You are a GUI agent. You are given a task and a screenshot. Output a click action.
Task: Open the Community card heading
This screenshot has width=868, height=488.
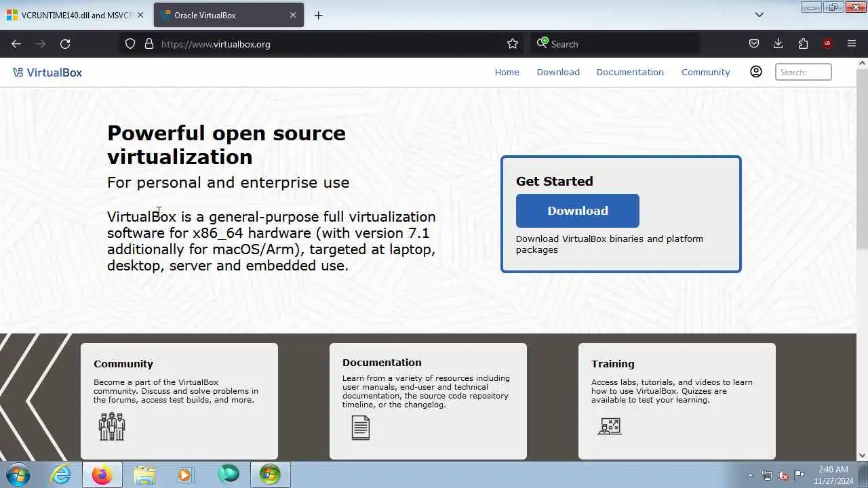(123, 364)
